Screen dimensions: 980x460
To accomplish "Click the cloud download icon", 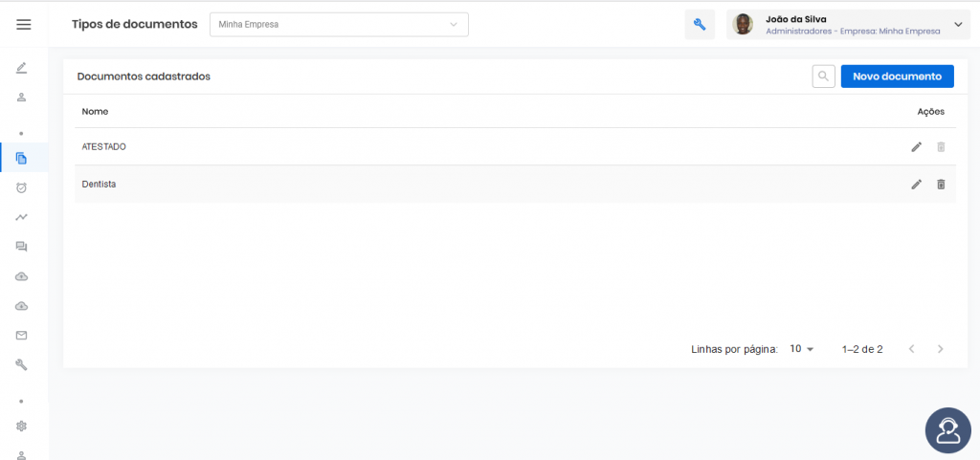I will pyautogui.click(x=21, y=306).
